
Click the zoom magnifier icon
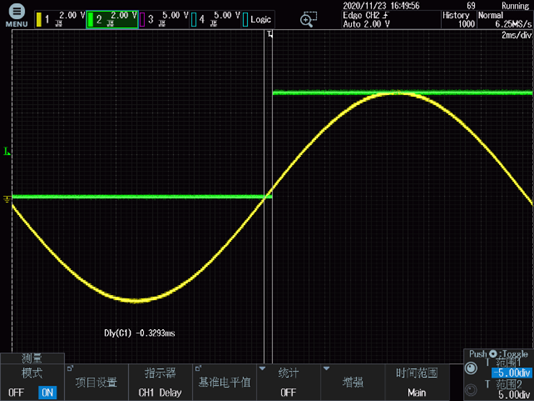point(308,19)
